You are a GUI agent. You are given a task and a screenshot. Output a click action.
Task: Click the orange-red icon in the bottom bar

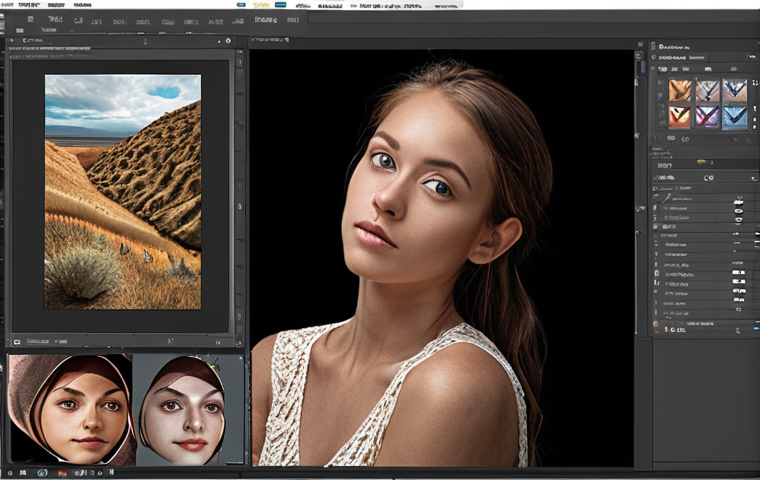[x=62, y=473]
